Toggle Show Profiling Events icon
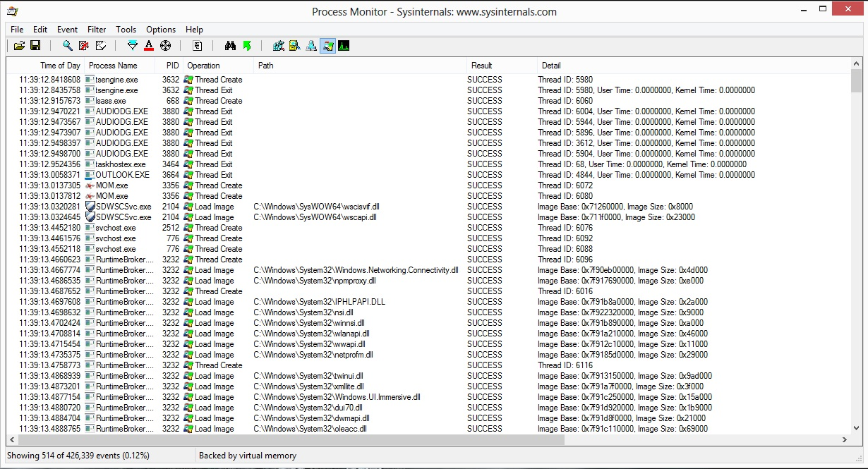 [x=344, y=46]
